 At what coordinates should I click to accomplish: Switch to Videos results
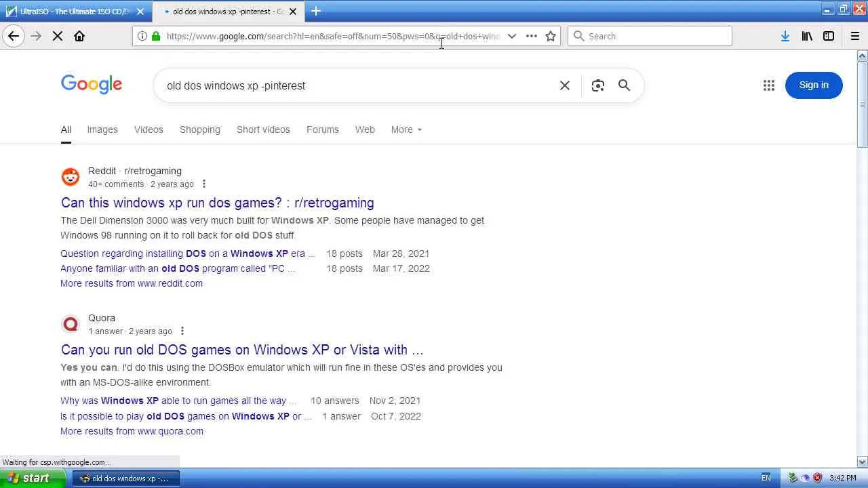149,129
